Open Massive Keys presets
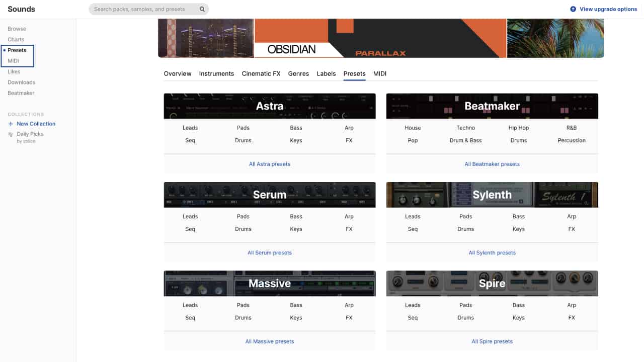This screenshot has width=644, height=362. pyautogui.click(x=296, y=318)
